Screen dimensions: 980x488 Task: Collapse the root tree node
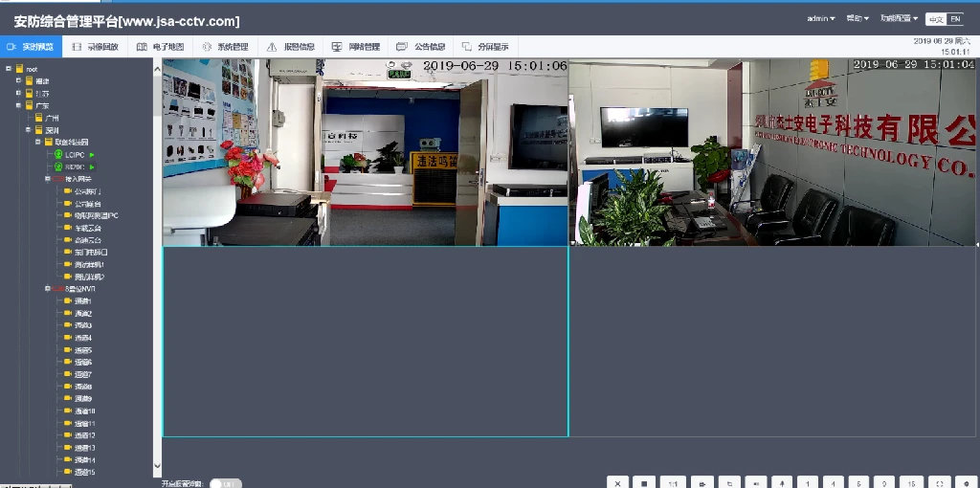coord(7,69)
